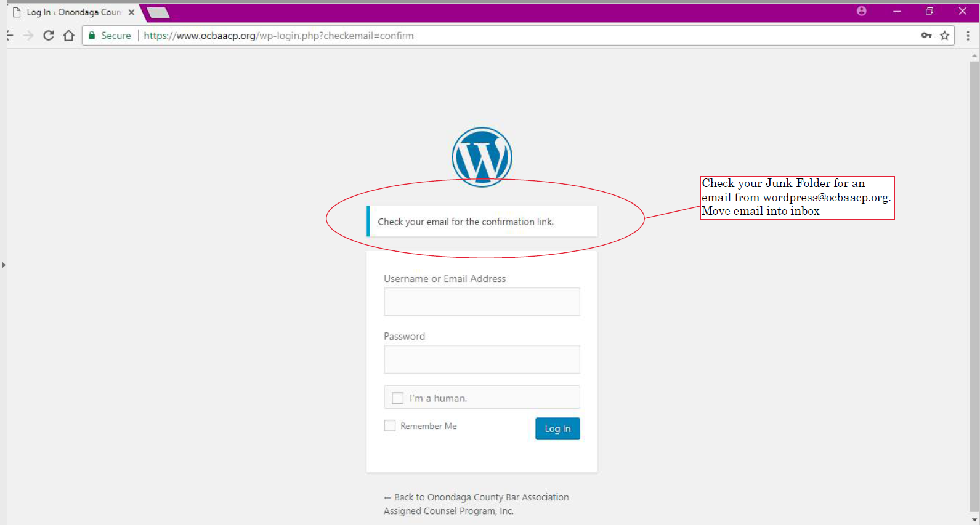This screenshot has width=980, height=525.
Task: Restore down the Chrome window
Action: click(x=929, y=11)
